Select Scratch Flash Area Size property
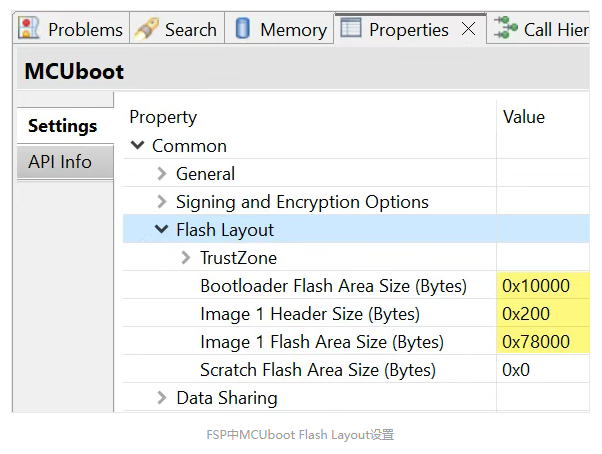This screenshot has height=454, width=602. 318,370
